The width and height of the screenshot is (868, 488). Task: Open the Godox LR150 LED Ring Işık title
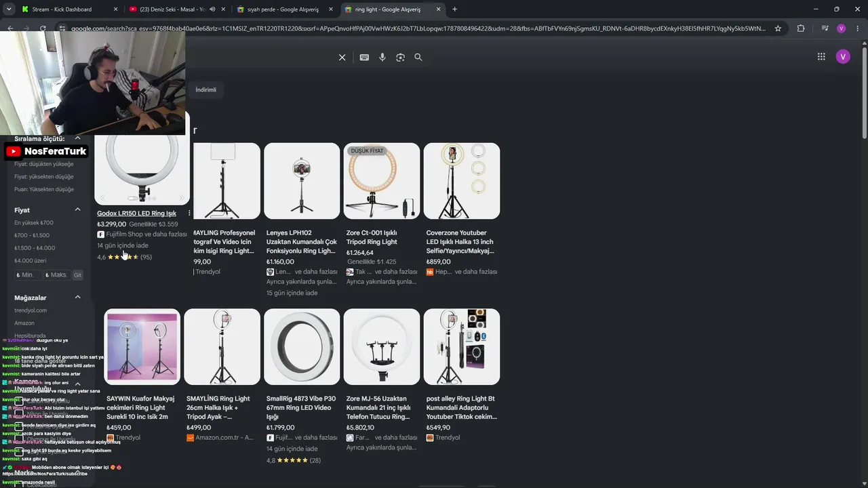point(136,213)
